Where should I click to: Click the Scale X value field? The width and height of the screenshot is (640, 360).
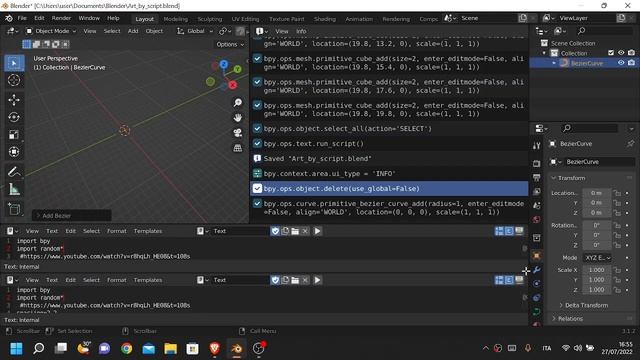[x=596, y=270]
